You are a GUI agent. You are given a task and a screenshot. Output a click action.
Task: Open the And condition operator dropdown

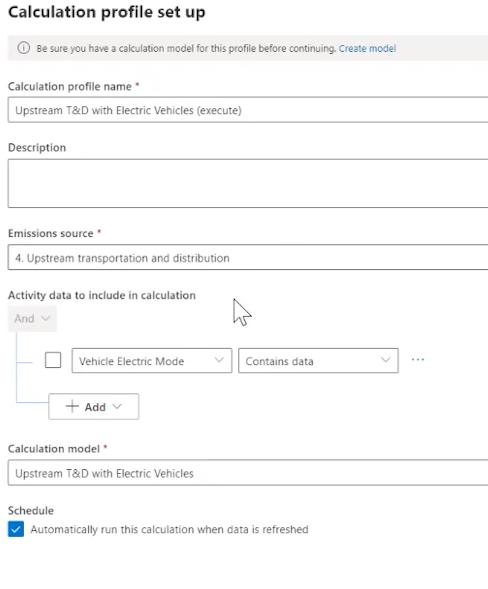pyautogui.click(x=32, y=319)
